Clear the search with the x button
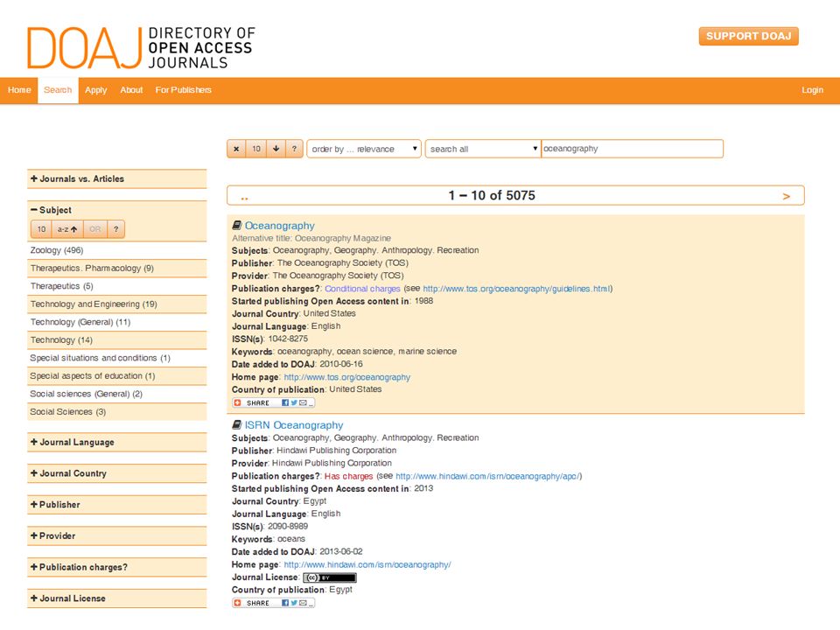840x630 pixels. (236, 149)
